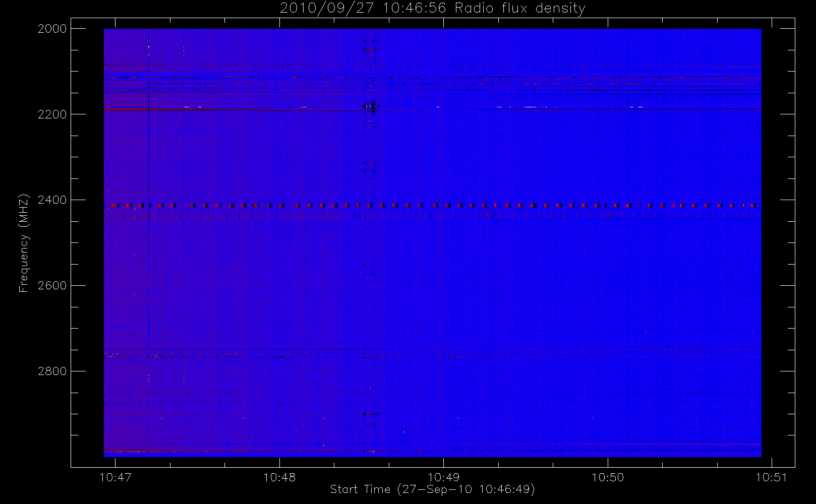Image resolution: width=816 pixels, height=504 pixels.
Task: Click the 'Frequency (MHZ)' axis label
Action: pyautogui.click(x=24, y=243)
